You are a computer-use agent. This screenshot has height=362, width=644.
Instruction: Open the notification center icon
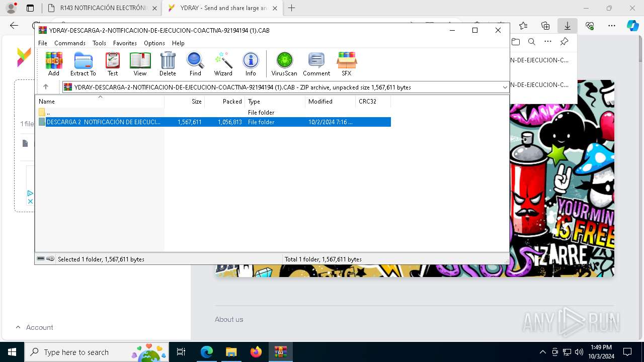[x=627, y=352]
